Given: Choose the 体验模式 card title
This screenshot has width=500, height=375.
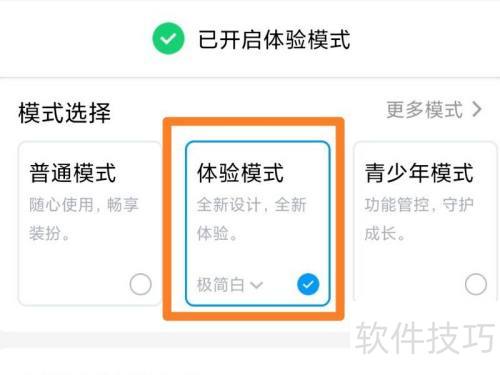Looking at the screenshot, I should click(x=240, y=173).
